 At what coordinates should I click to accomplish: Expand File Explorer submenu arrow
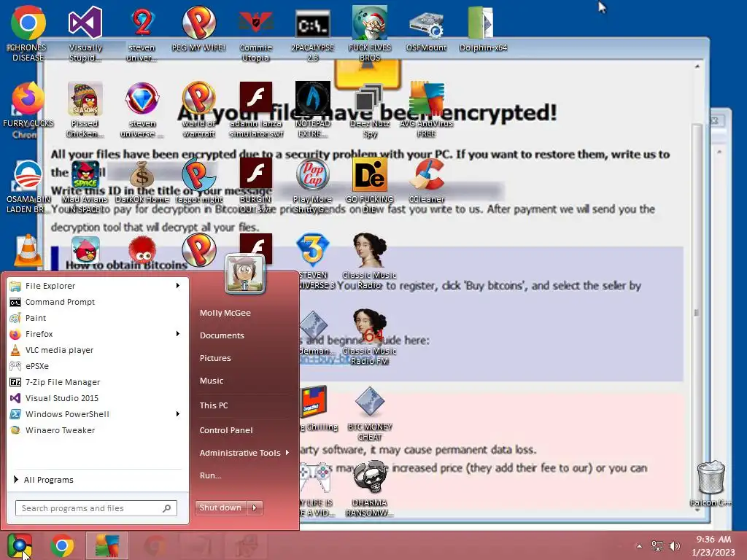(x=178, y=286)
